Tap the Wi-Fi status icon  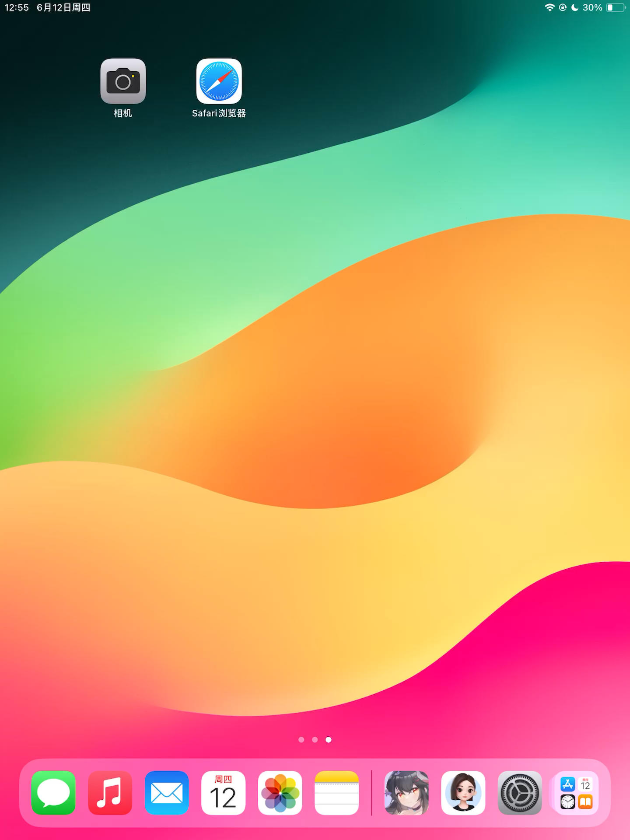[x=549, y=7]
